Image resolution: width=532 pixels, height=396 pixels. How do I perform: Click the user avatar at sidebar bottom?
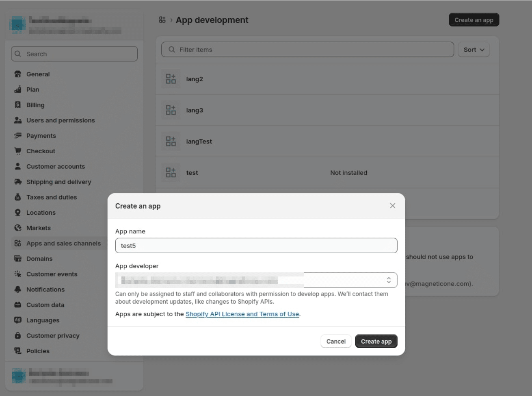click(19, 376)
